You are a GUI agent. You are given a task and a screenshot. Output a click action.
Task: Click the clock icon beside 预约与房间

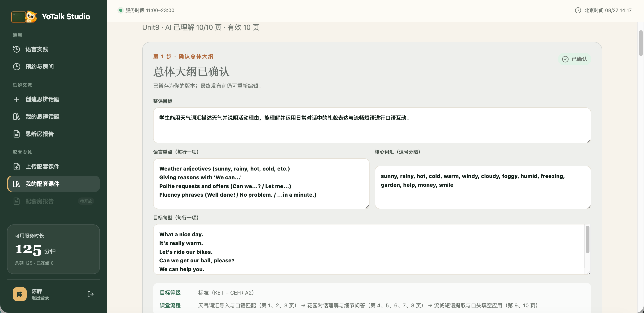pyautogui.click(x=16, y=67)
